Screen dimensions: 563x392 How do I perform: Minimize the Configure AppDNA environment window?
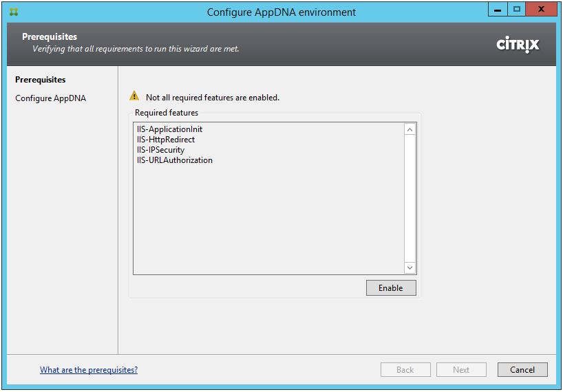[x=498, y=10]
